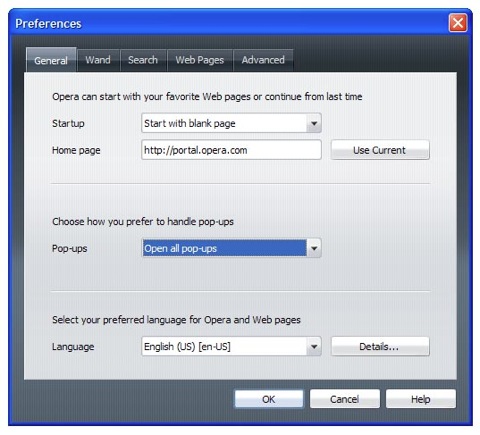
Task: Cancel the Preferences dialog
Action: tap(345, 399)
